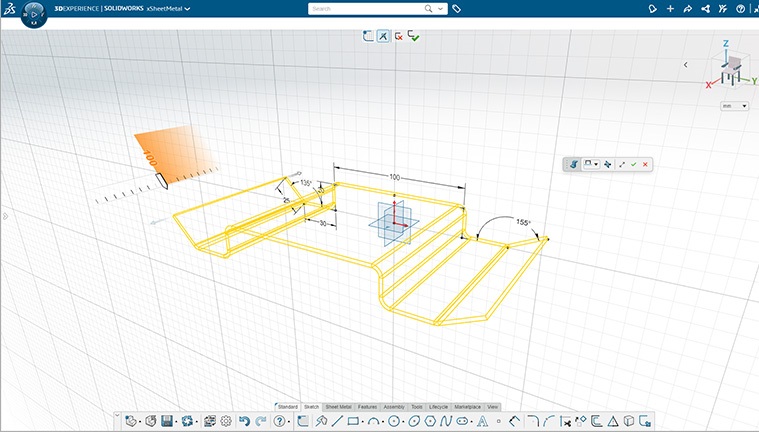This screenshot has height=432, width=759.
Task: Select the sketch Text tool
Action: pos(483,421)
